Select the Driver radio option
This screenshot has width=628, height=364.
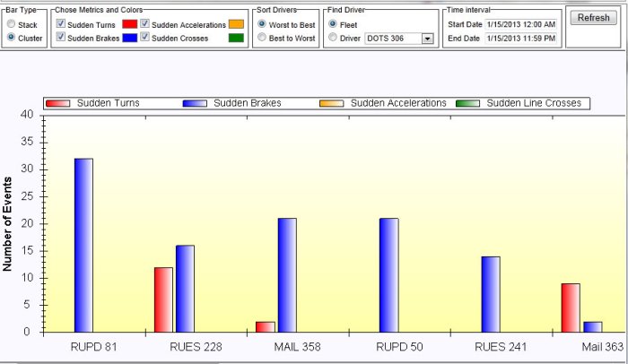tap(333, 38)
